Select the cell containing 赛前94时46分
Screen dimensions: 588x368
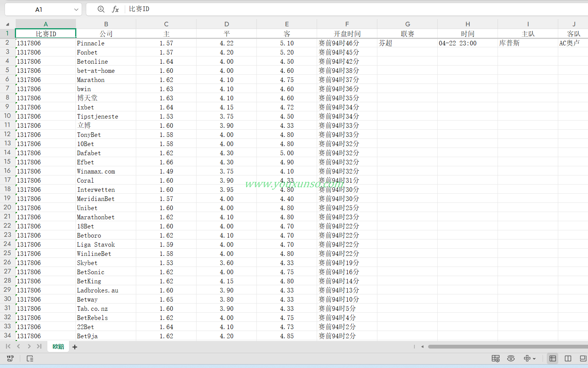(x=347, y=43)
